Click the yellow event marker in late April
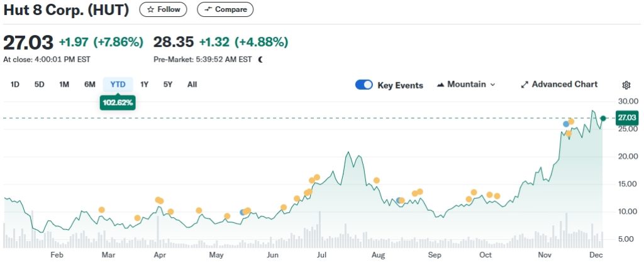 pyautogui.click(x=199, y=210)
